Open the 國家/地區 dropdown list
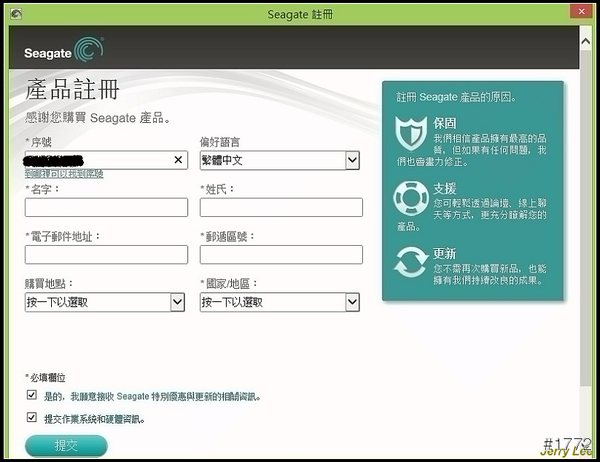The width and height of the screenshot is (600, 462). 352,302
